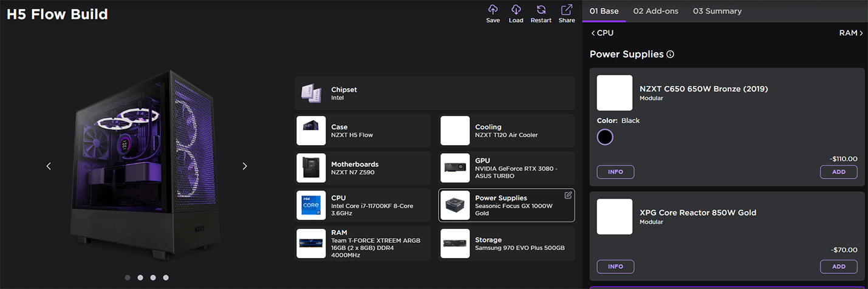The image size is (868, 289).
Task: Open the 03 Summary tab
Action: click(717, 11)
